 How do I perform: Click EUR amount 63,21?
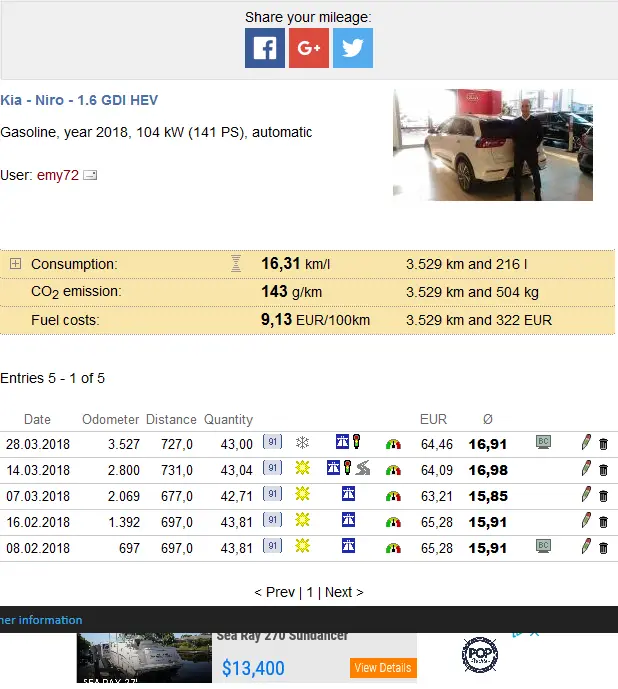click(436, 496)
